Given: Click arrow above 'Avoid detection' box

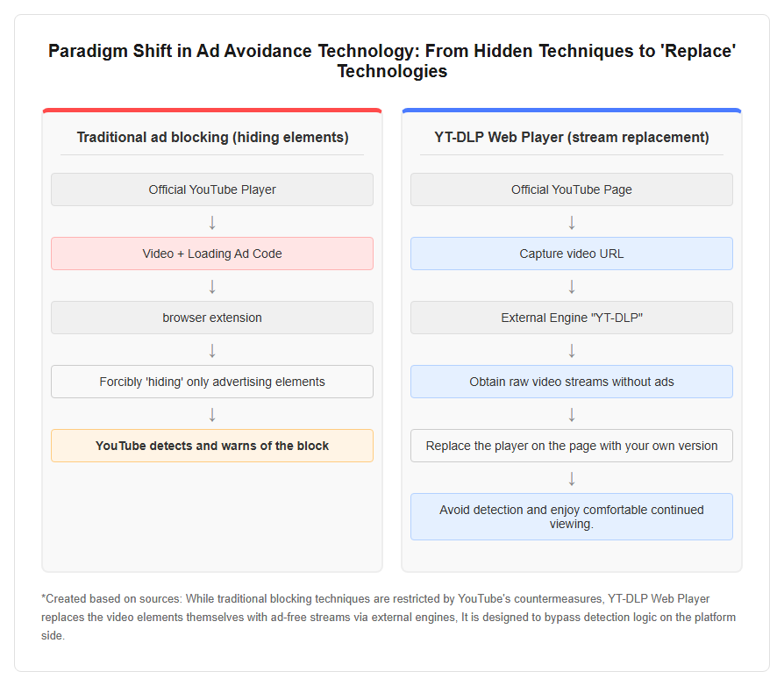Looking at the screenshot, I should click(572, 478).
